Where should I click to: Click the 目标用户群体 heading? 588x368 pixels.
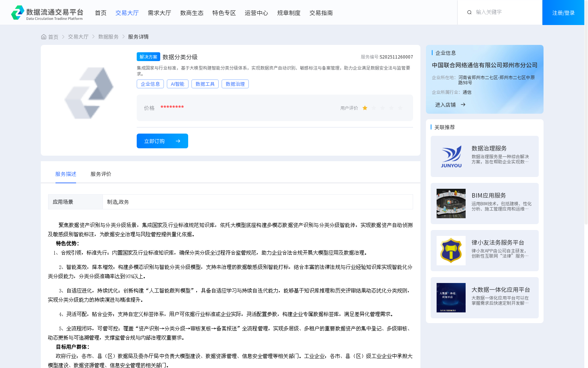(72, 347)
